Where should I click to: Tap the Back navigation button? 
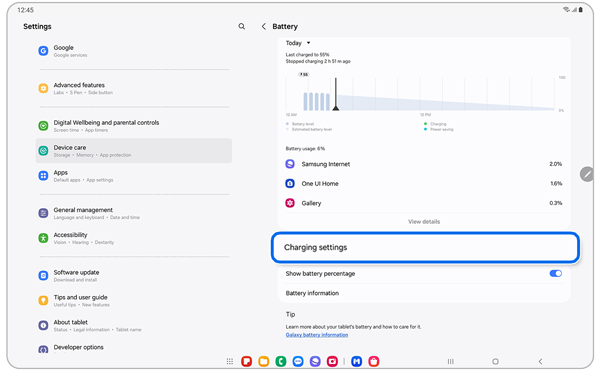point(540,361)
